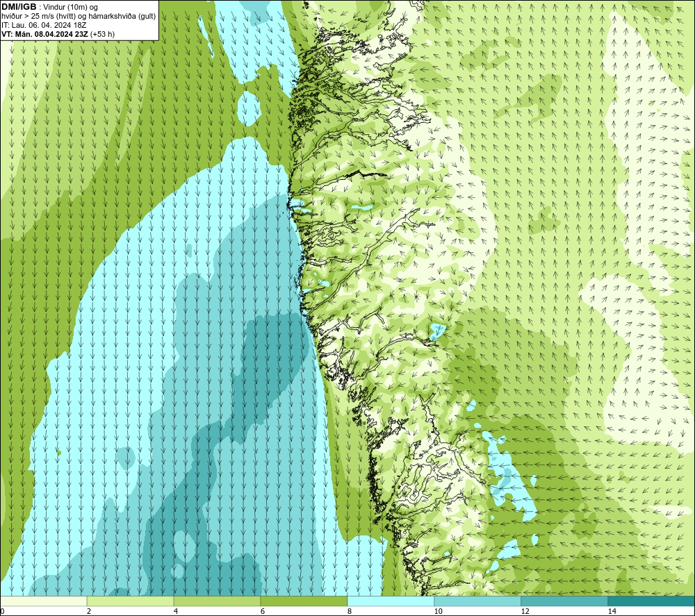The width and height of the screenshot is (695, 616).
Task: Click the scale label 10
Action: (439, 612)
